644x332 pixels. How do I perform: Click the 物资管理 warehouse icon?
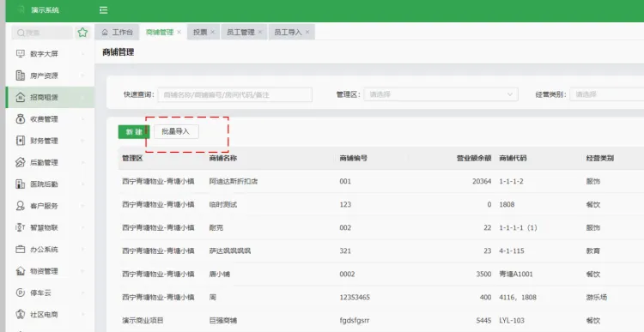coord(20,271)
